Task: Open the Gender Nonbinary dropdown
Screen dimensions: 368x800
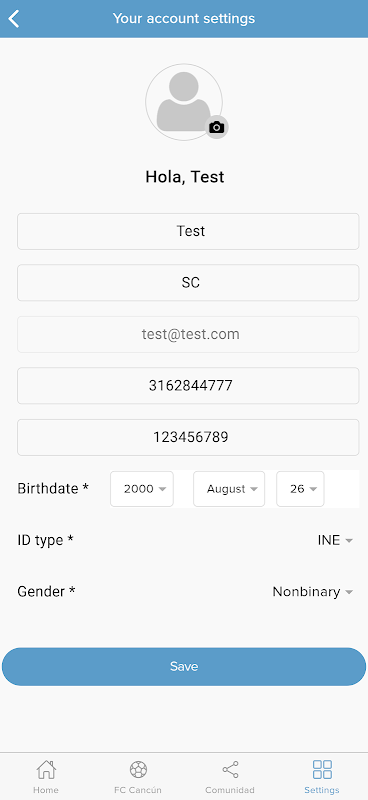Action: point(312,592)
